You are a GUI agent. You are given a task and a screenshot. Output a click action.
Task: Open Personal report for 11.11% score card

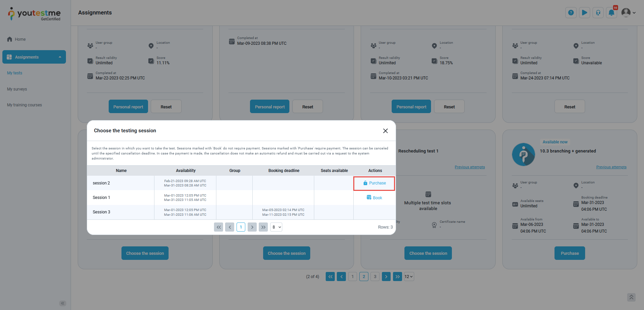(x=128, y=107)
